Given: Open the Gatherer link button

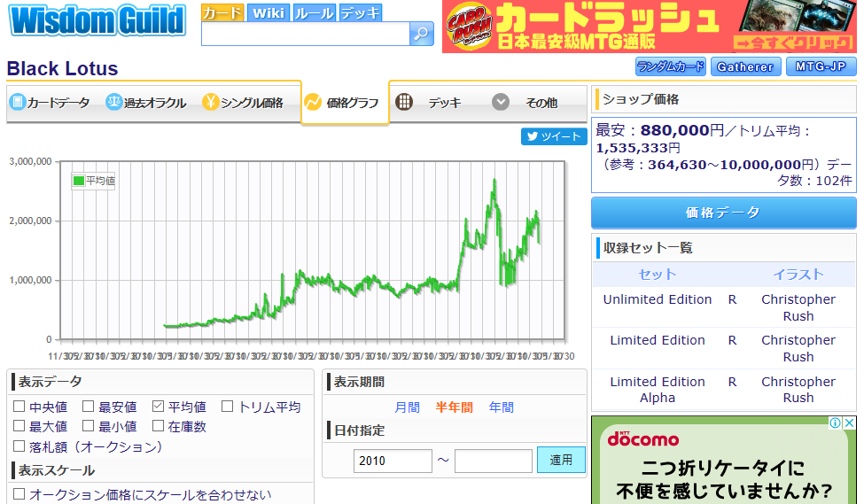Looking at the screenshot, I should 745,66.
